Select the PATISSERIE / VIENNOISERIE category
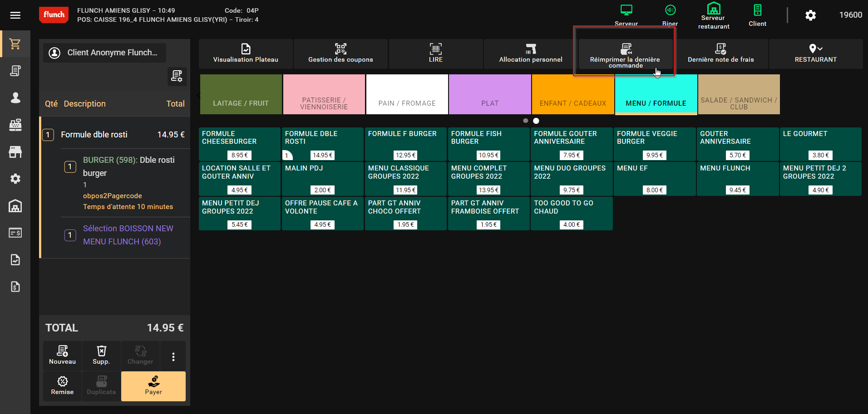This screenshot has width=868, height=414. click(x=324, y=94)
